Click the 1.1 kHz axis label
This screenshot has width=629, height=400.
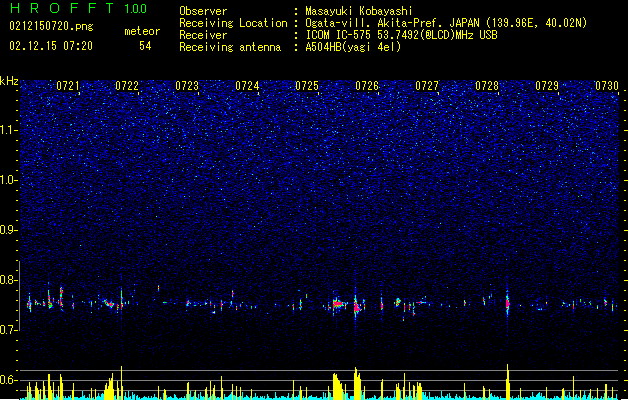coord(9,130)
